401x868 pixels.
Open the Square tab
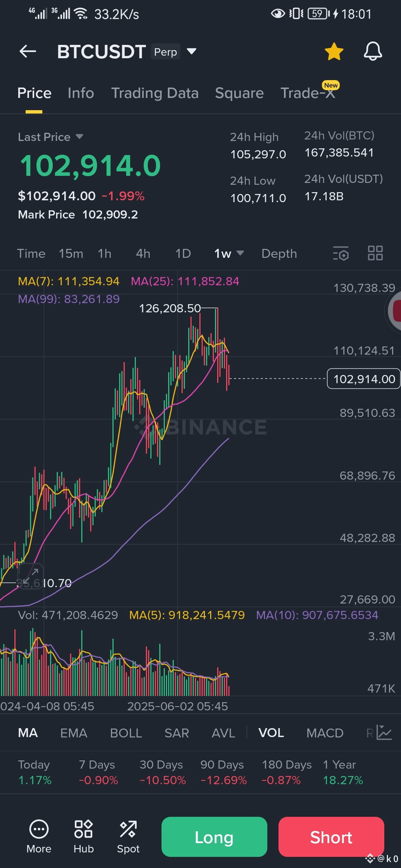[x=239, y=93]
